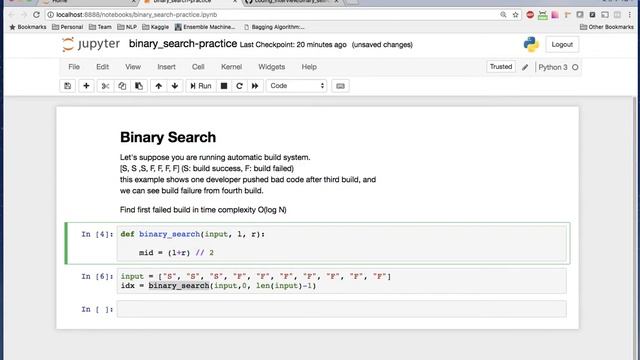This screenshot has height=360, width=640.
Task: Click the empty code cell at bottom
Action: point(342,309)
